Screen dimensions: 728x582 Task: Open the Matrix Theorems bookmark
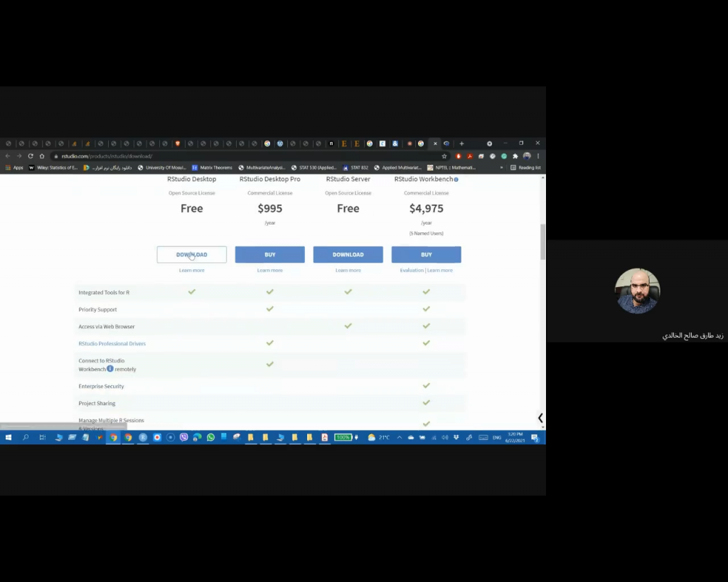212,168
